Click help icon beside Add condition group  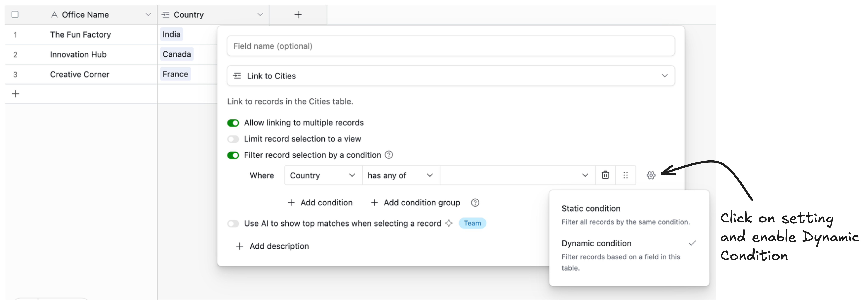[475, 202]
